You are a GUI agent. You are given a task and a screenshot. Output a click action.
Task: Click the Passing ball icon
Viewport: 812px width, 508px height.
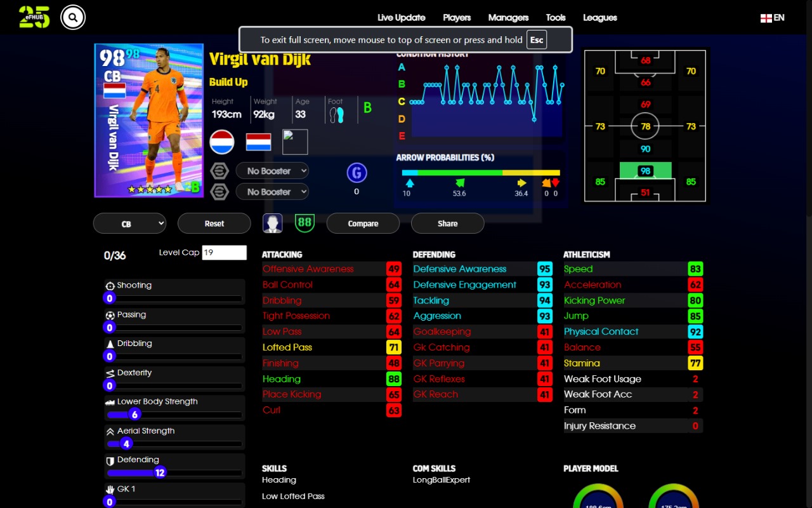click(110, 315)
